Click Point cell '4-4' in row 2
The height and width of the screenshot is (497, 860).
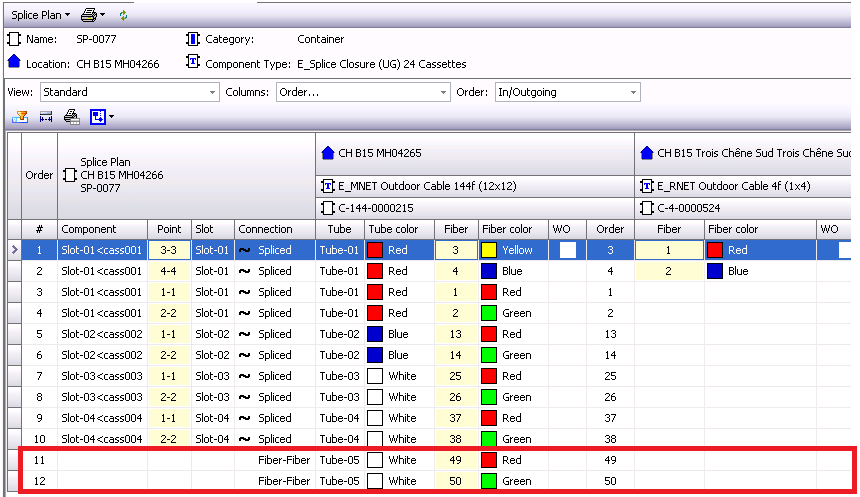tap(169, 271)
